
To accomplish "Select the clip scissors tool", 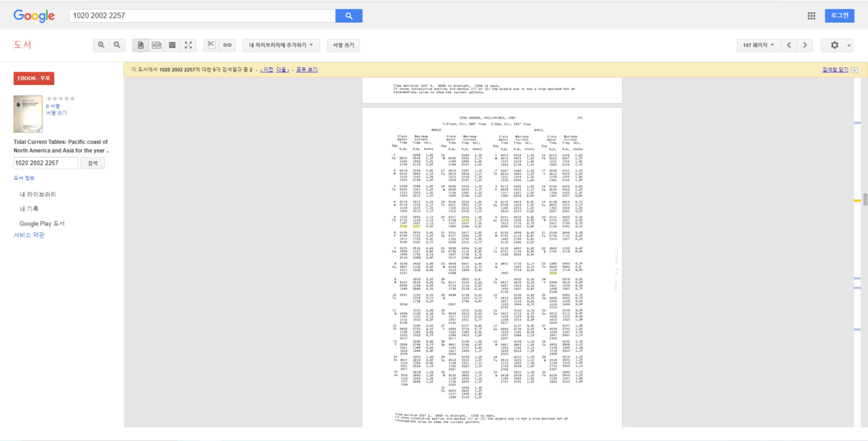I will pyautogui.click(x=211, y=45).
